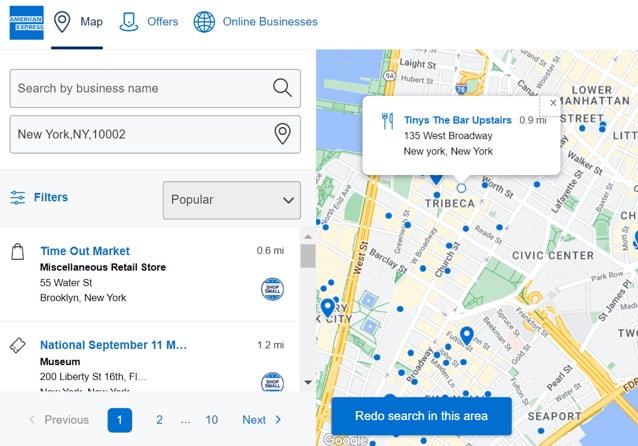
Task: Click the fork and knife restaurant icon in popup
Action: click(387, 121)
